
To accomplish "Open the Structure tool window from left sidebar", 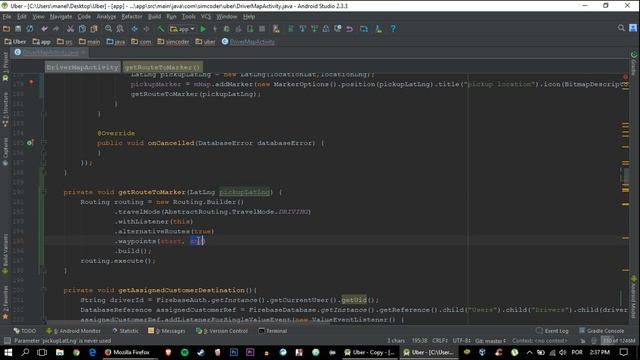I will 5,109.
